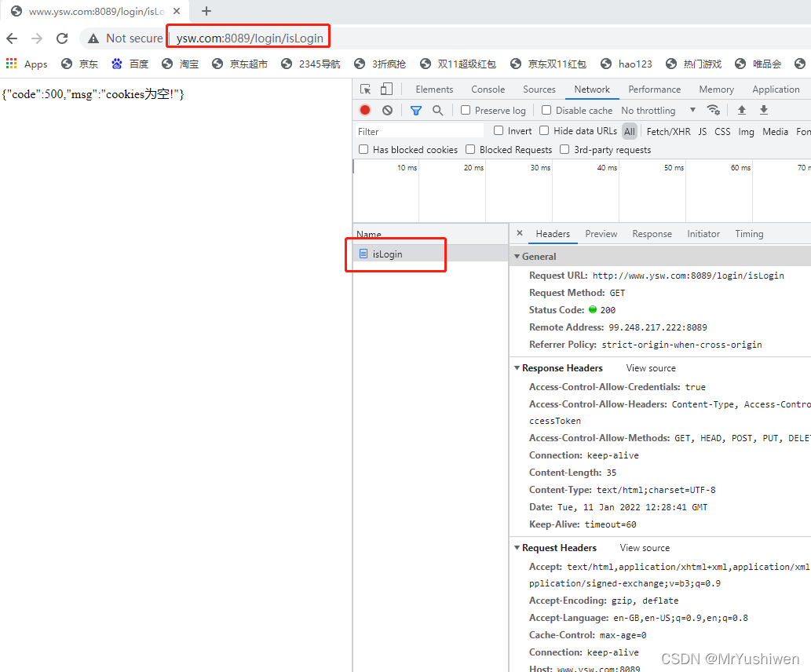The image size is (811, 672).
Task: Click View source beside Response Headers
Action: (x=651, y=368)
